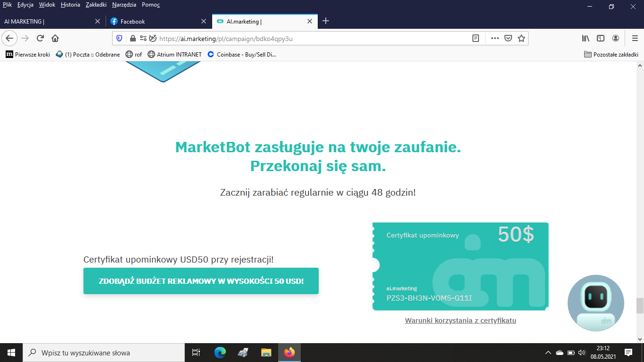Open File Explorer from taskbar
The width and height of the screenshot is (644, 362).
point(266,353)
